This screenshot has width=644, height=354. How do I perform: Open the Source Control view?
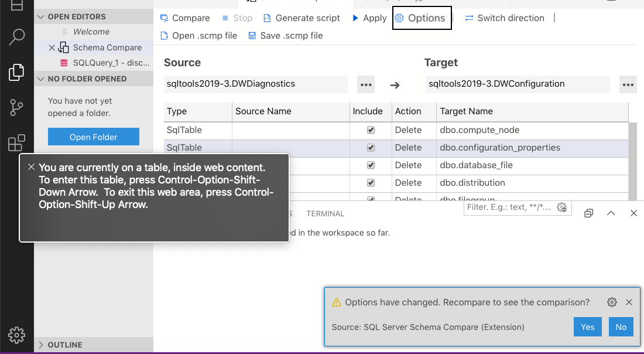[x=17, y=108]
